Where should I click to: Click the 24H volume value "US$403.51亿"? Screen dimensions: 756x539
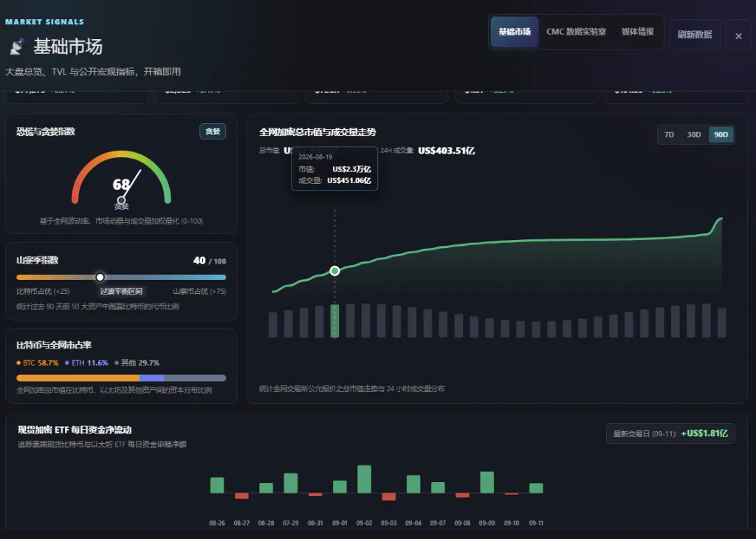(x=447, y=151)
